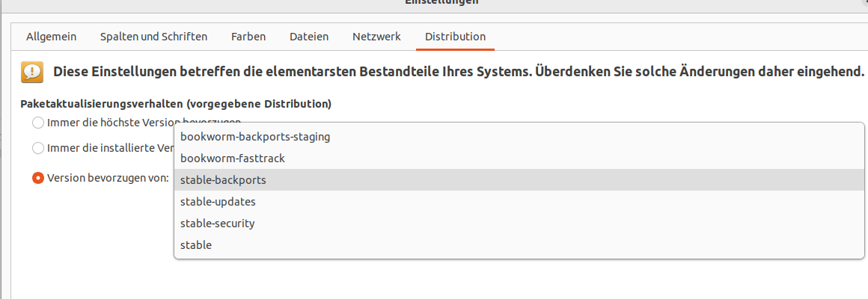Pick bookworm-backports-staging from the dropdown list
The image size is (868, 299).
(519, 136)
